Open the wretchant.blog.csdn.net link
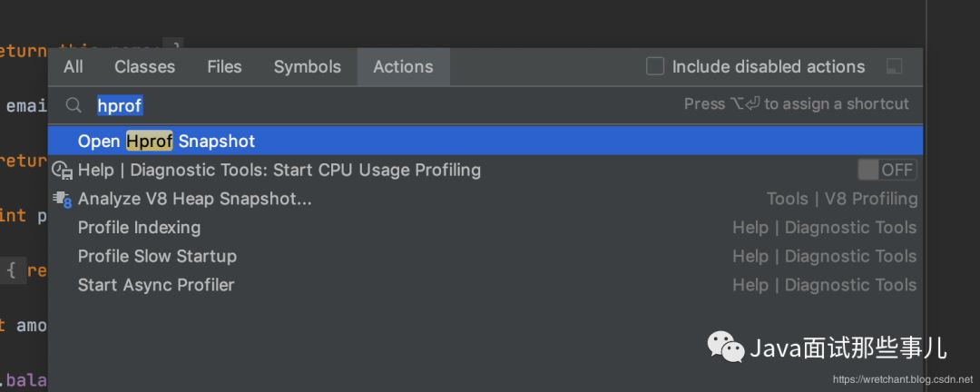Screen dimensions: 980x392 (903, 379)
